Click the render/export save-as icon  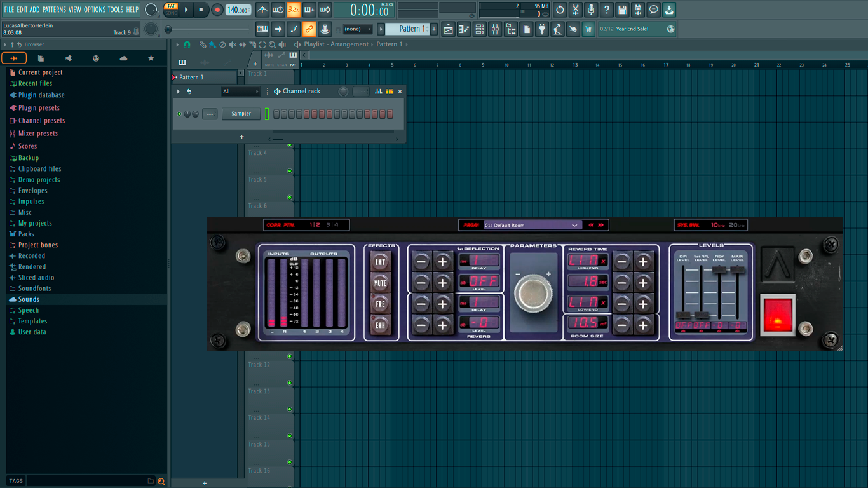638,10
